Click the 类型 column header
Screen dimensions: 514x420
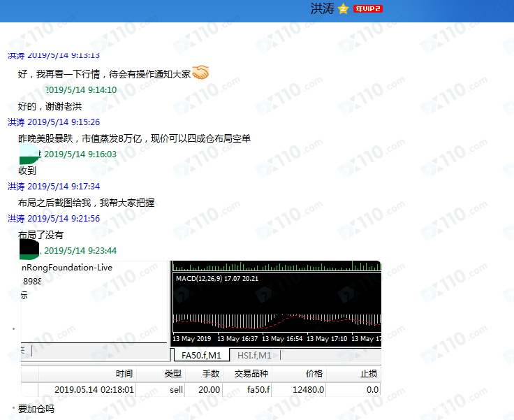[172, 374]
